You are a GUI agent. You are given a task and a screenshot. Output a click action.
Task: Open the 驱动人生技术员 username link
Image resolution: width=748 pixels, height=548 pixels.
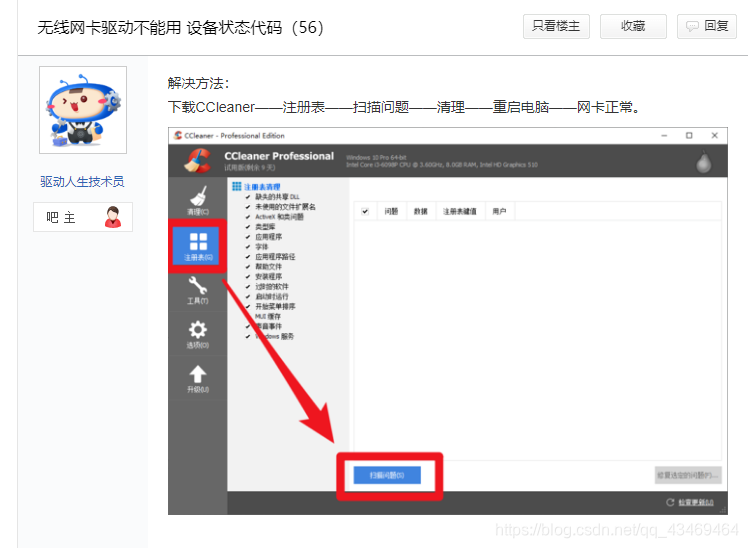[82, 182]
